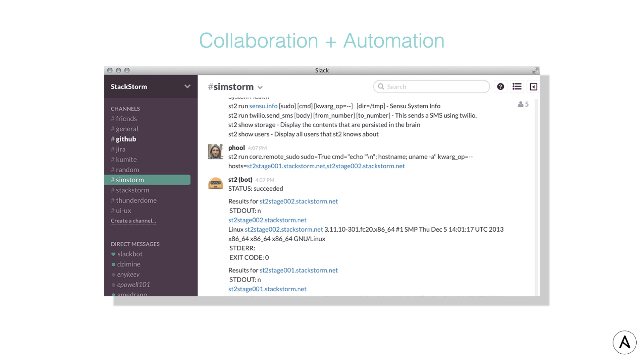Image resolution: width=644 pixels, height=362 pixels.
Task: Toggle the flexpane collapse icon
Action: pyautogui.click(x=533, y=87)
